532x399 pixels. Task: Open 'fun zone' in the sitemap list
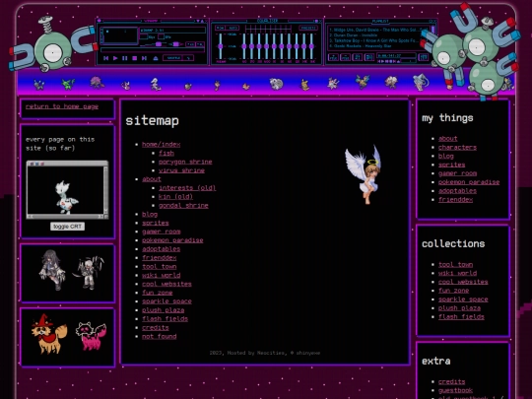[x=157, y=293]
